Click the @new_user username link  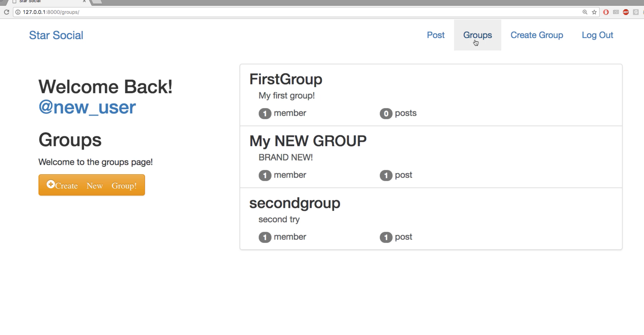(x=87, y=107)
